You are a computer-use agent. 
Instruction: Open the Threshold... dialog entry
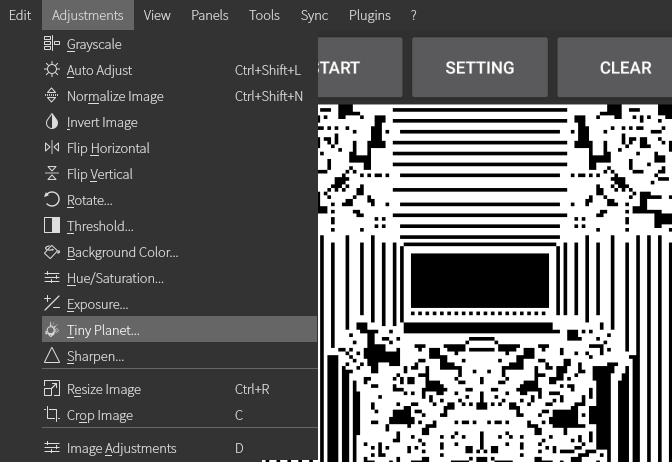[180, 226]
